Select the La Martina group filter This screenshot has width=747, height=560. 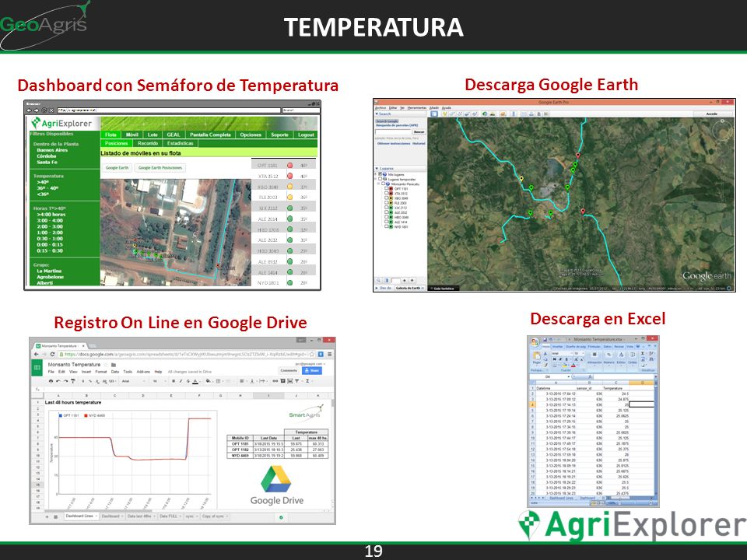point(50,271)
